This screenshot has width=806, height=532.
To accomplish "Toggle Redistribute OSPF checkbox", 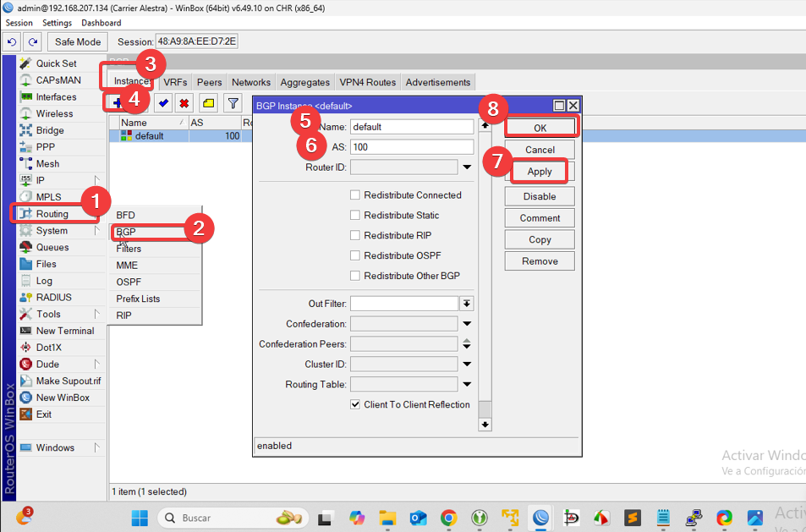I will [x=356, y=255].
